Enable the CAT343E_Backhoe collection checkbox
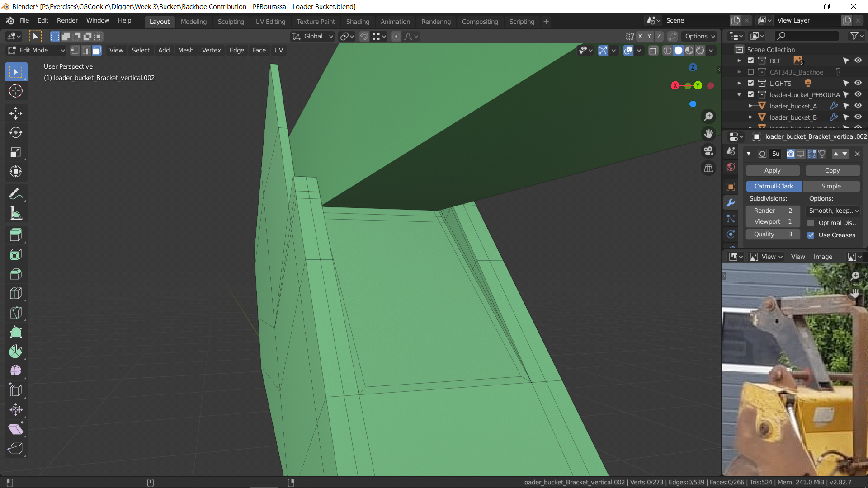 (751, 72)
